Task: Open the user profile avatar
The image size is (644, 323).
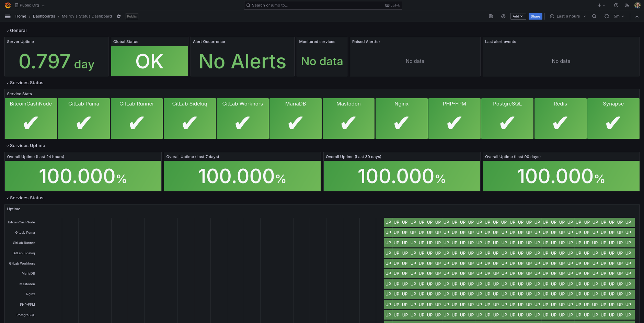Action: click(x=637, y=5)
